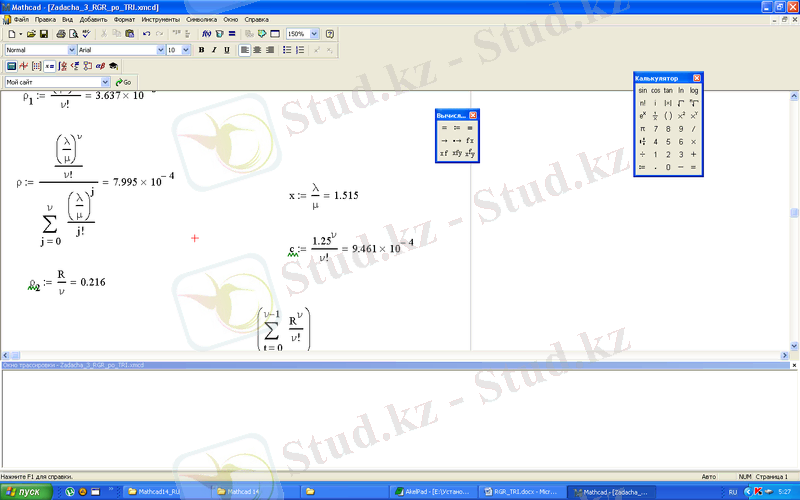Viewport: 800px width, 500px height.
Task: Expand the 'Мой сайт' address dropdown
Action: (105, 82)
